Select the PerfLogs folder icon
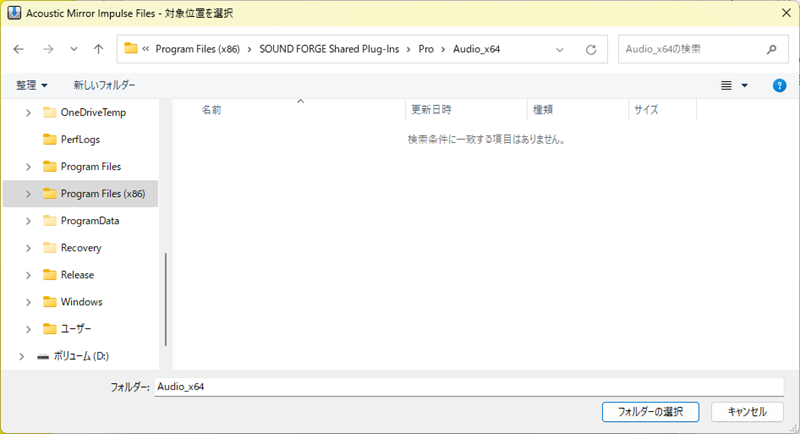Image resolution: width=800 pixels, height=434 pixels. coord(50,140)
